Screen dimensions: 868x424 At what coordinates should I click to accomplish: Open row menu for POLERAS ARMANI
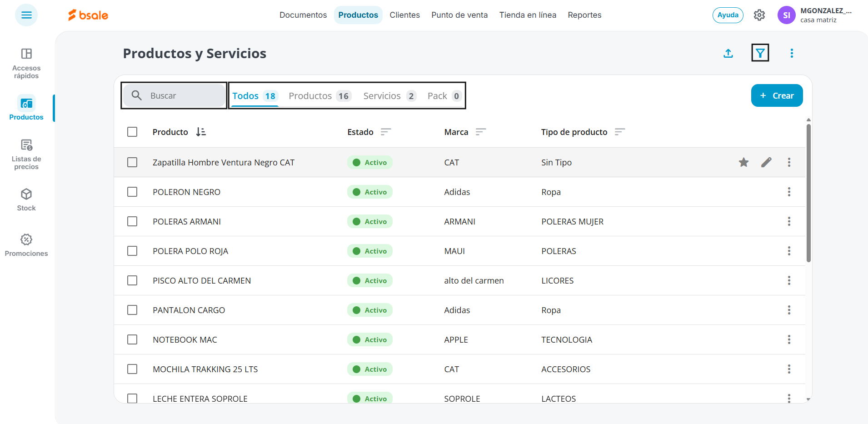coord(789,221)
